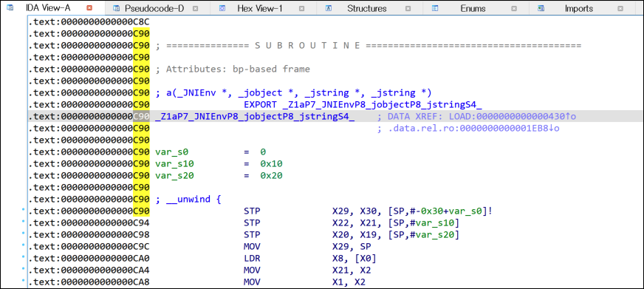Click the Structures tab icon
Image resolution: width=644 pixels, height=289 pixels.
[x=329, y=8]
